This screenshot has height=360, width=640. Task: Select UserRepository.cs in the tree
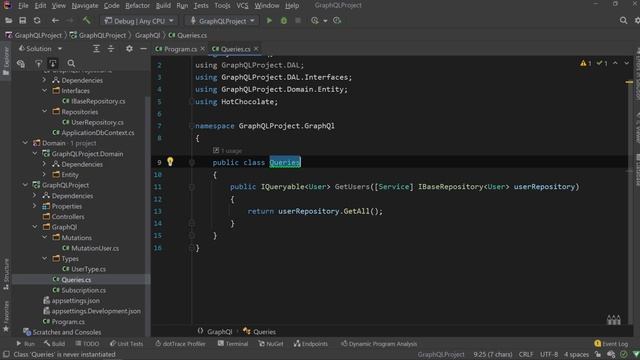point(93,122)
